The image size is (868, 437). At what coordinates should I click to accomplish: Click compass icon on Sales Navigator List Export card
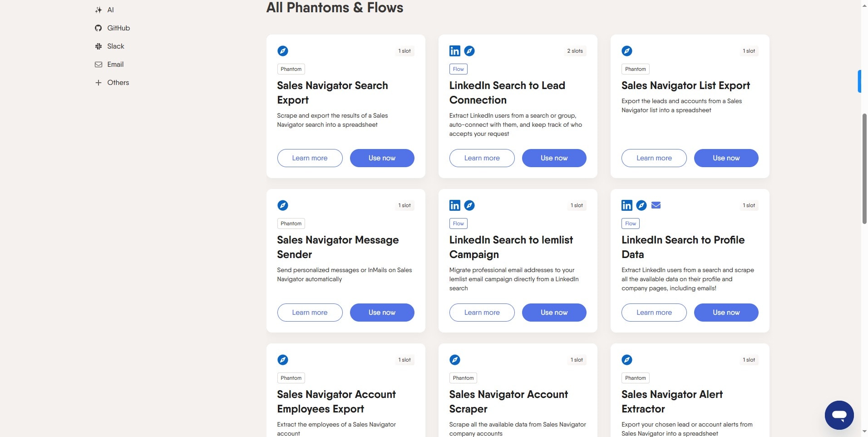pos(627,51)
